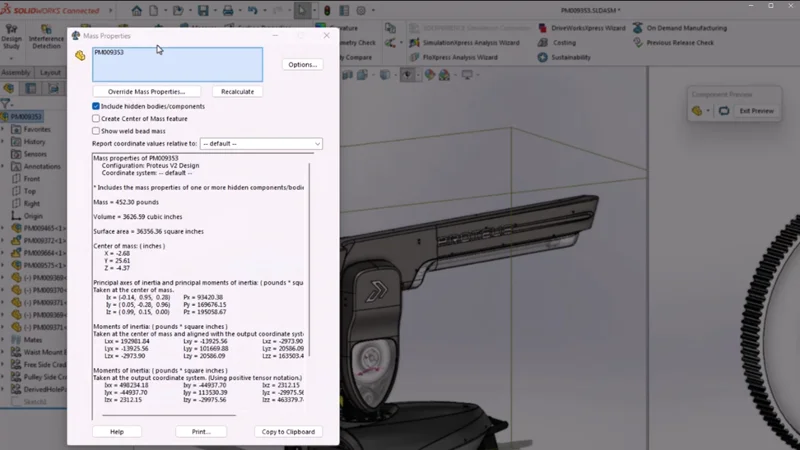Open the Report coordinate values dropdown

click(261, 144)
